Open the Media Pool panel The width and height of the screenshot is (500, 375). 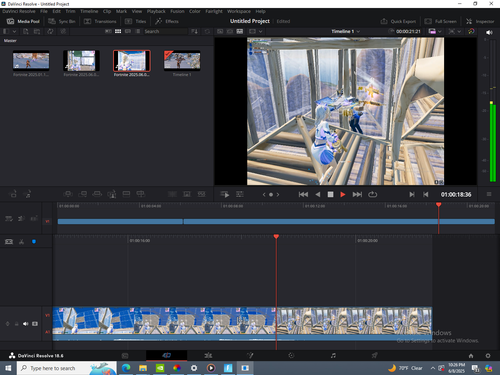click(x=23, y=21)
